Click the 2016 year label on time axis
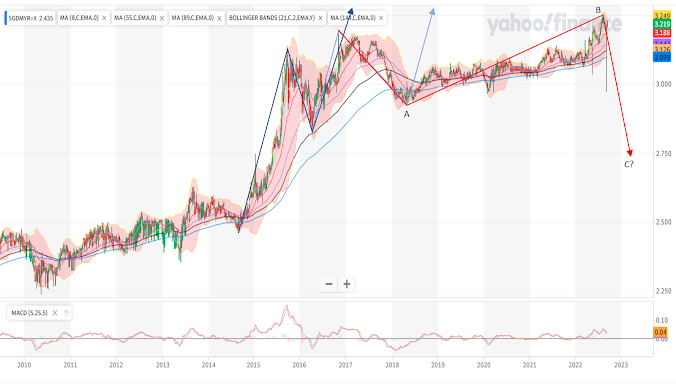Image resolution: width=676 pixels, height=384 pixels. coord(299,365)
